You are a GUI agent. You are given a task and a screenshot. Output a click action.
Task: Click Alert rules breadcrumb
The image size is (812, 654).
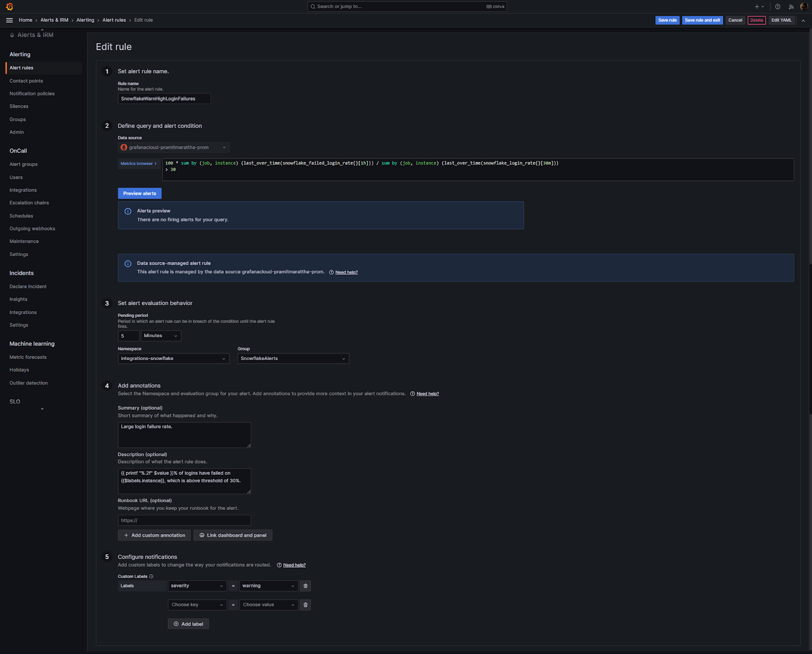(x=114, y=20)
